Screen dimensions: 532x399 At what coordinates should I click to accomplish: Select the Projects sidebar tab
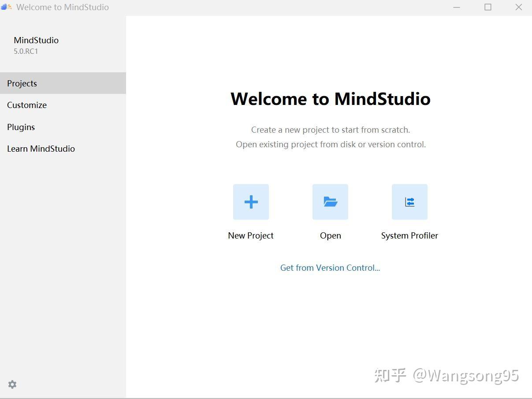[63, 83]
